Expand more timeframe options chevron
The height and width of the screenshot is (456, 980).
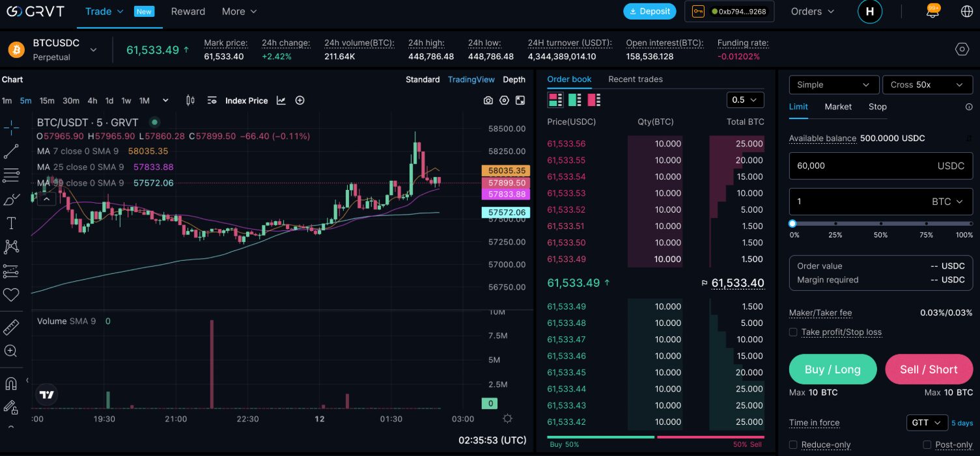tap(165, 100)
